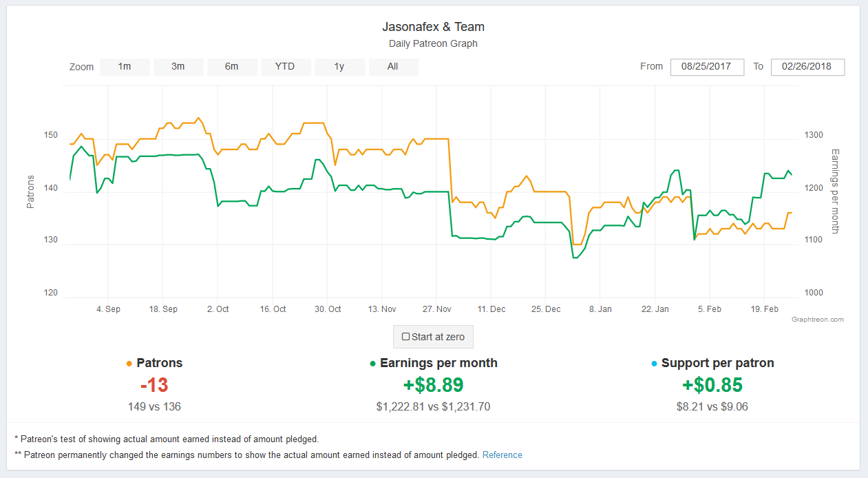Edit the From date field

point(708,67)
